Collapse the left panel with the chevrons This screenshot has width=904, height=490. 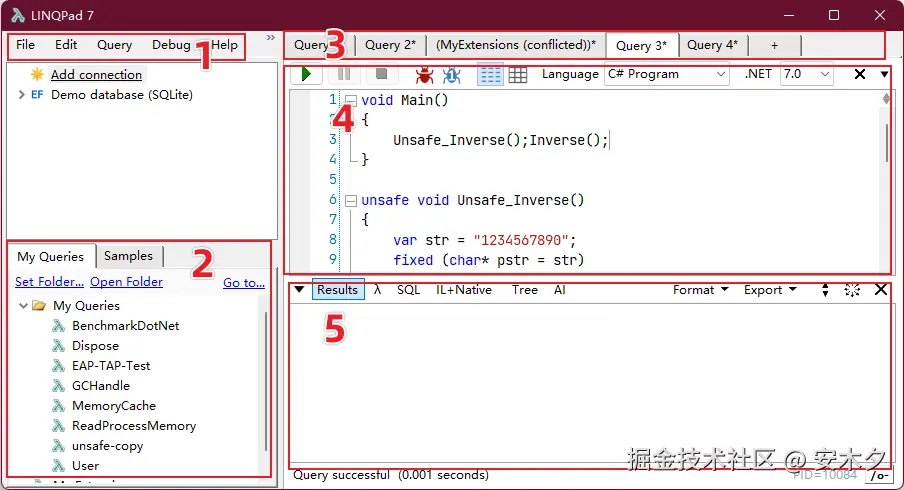[270, 37]
